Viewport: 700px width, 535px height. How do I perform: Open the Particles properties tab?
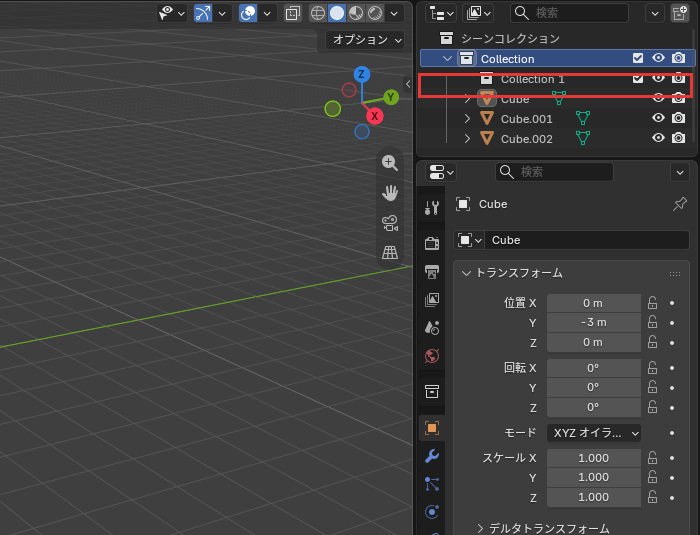432,484
